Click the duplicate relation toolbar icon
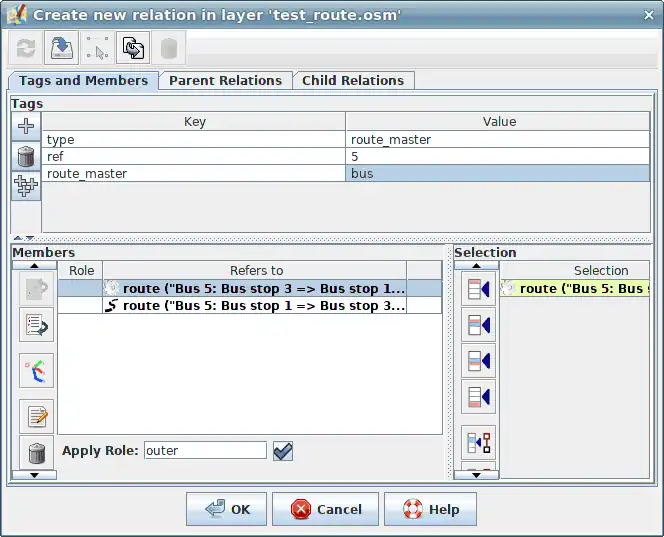The height and width of the screenshot is (537, 664). [133, 49]
